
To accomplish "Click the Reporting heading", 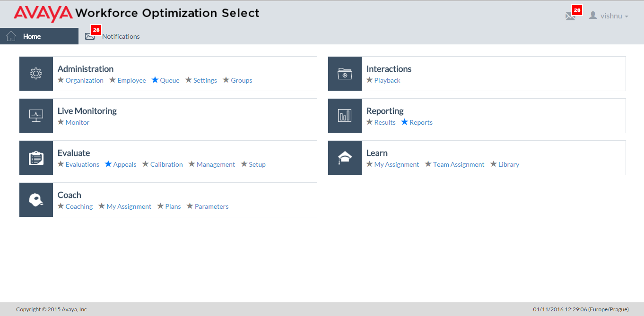I will 385,111.
